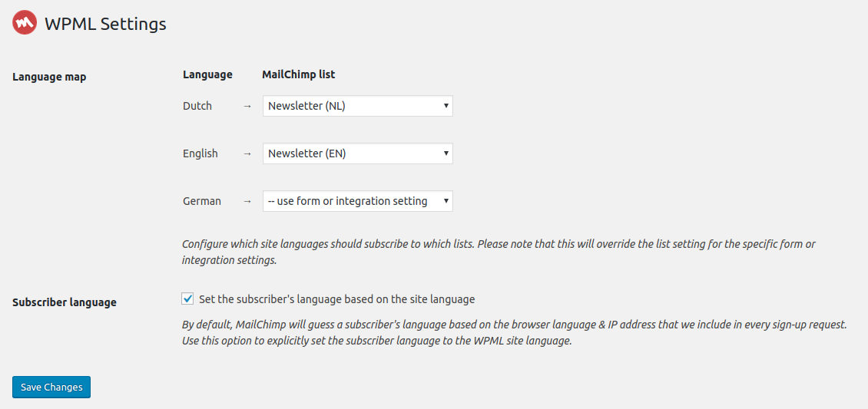The width and height of the screenshot is (868, 409).
Task: Select the Language map section label
Action: (x=49, y=78)
